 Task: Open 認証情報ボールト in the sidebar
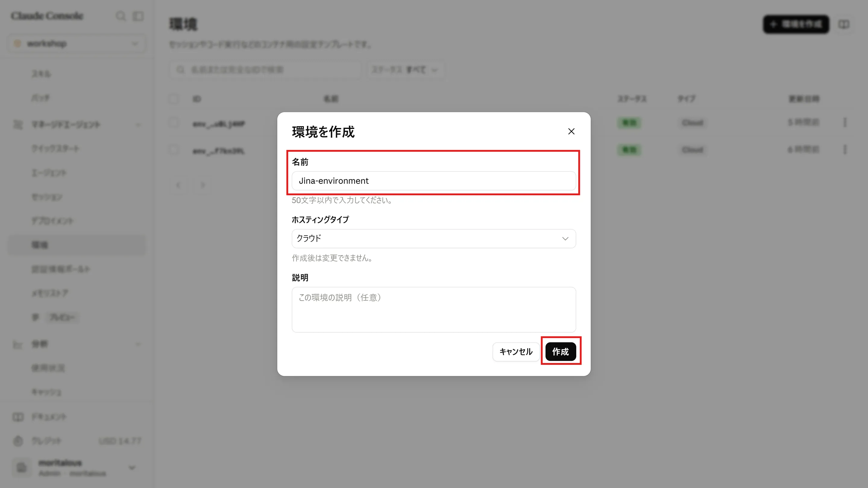61,269
